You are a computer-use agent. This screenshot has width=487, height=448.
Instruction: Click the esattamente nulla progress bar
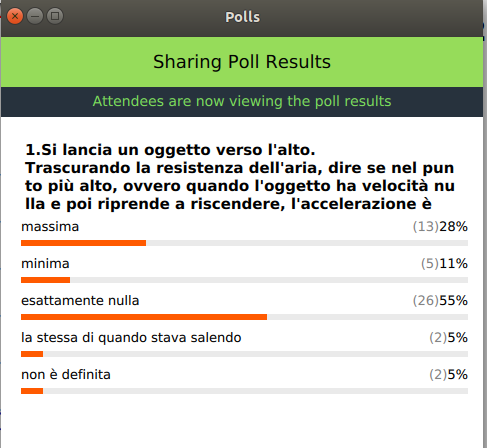point(144,317)
